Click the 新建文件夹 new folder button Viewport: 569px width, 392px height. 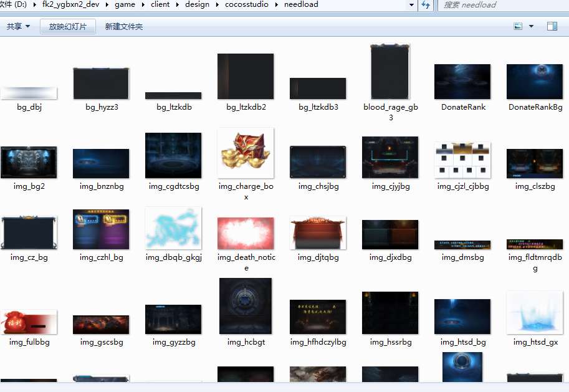tap(123, 26)
